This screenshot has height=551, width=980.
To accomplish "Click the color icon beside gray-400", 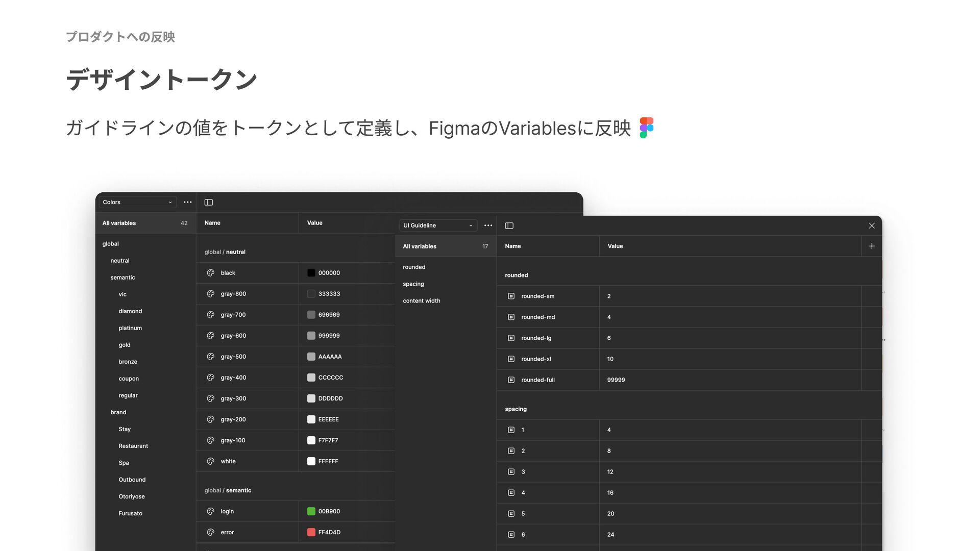I will tap(211, 378).
